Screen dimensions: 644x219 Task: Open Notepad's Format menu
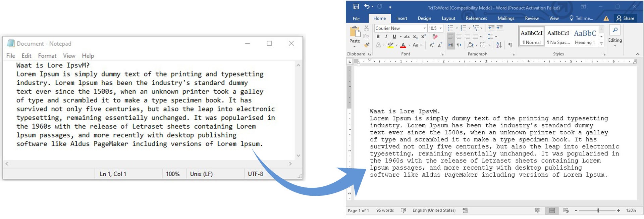[x=47, y=56]
